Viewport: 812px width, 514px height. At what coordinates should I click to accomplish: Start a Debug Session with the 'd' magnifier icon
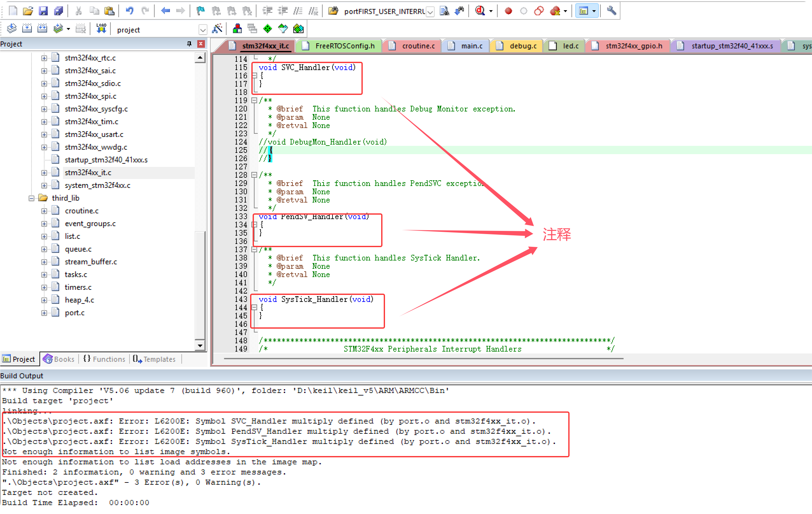pyautogui.click(x=480, y=11)
